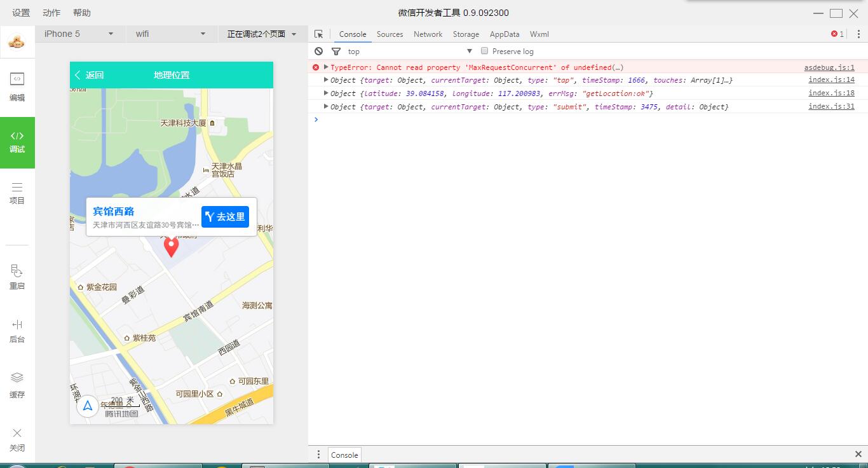Click the red error count indicator
The width and height of the screenshot is (868, 468).
[837, 34]
